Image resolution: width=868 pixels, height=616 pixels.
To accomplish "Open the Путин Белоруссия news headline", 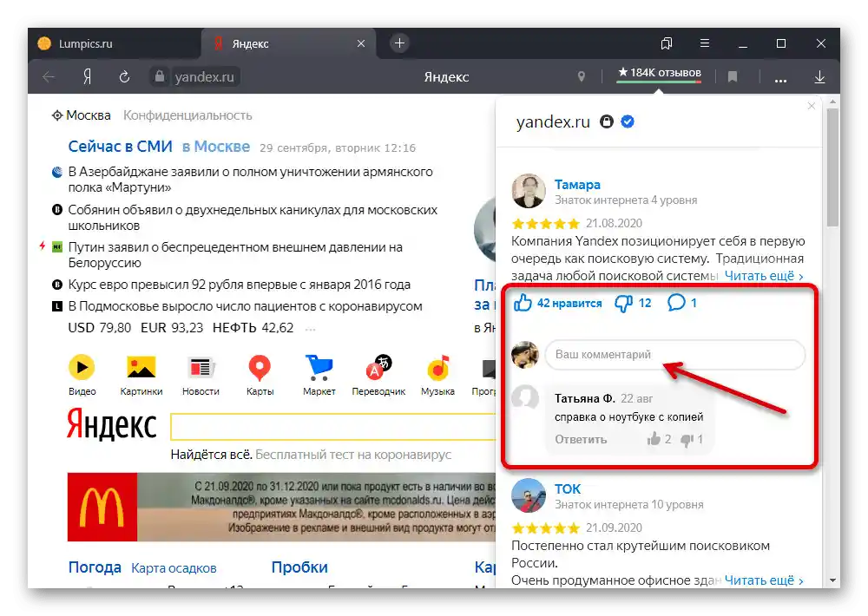I will pyautogui.click(x=235, y=254).
